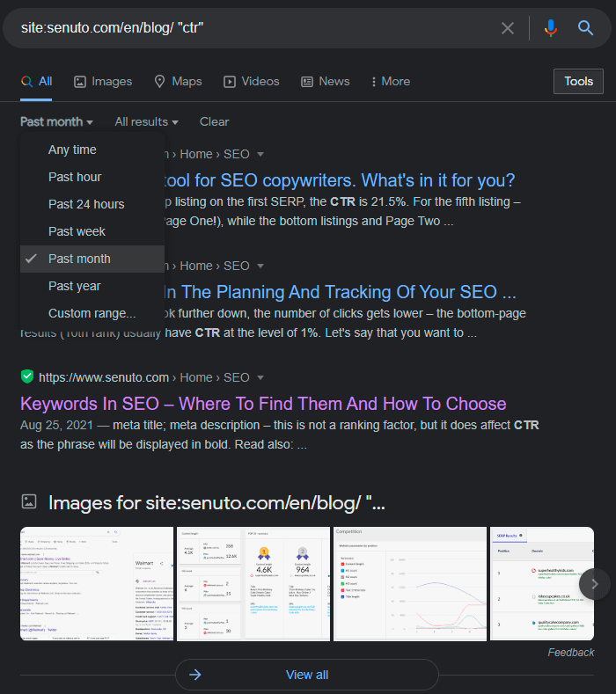Switch to the Maps tab
The width and height of the screenshot is (616, 694).
point(178,81)
